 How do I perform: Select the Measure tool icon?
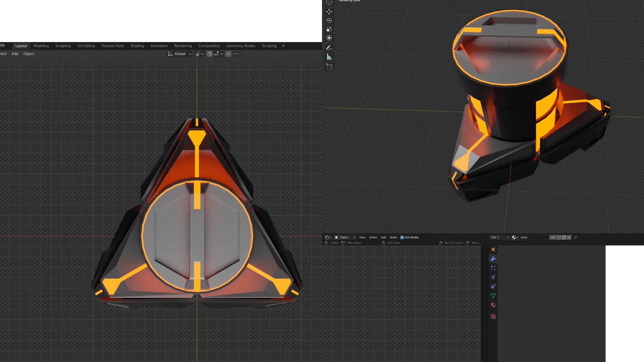(329, 57)
